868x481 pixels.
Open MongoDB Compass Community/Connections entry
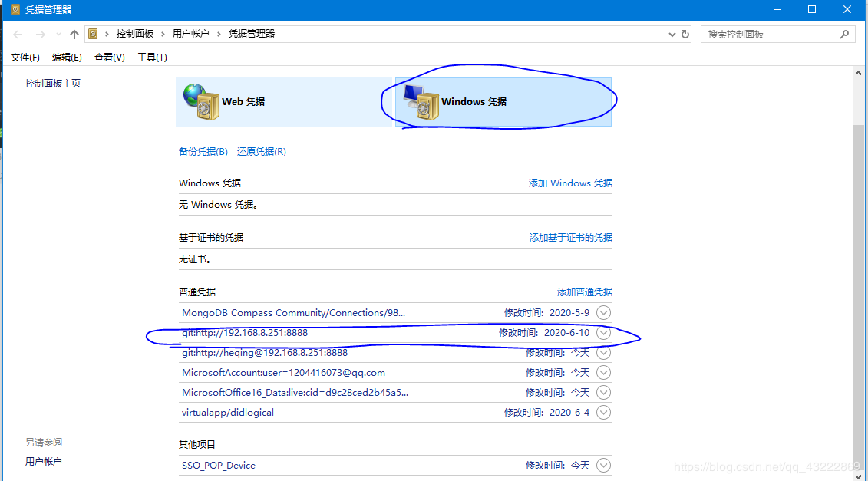pos(293,313)
